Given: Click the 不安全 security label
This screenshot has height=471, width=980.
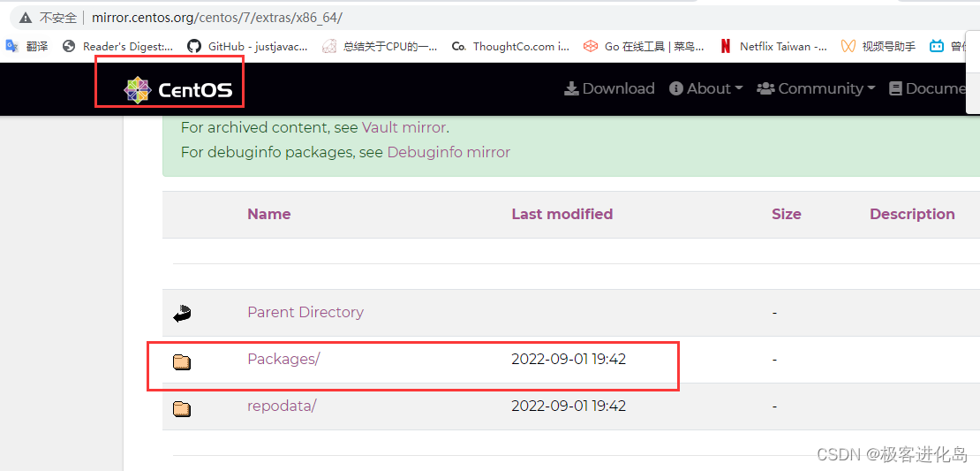Looking at the screenshot, I should click(57, 18).
